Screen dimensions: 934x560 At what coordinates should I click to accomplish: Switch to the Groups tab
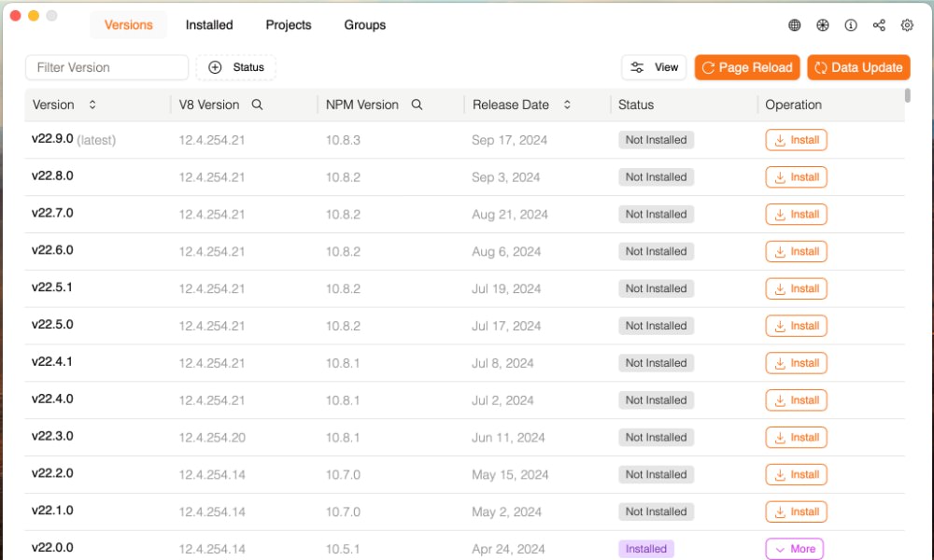364,25
